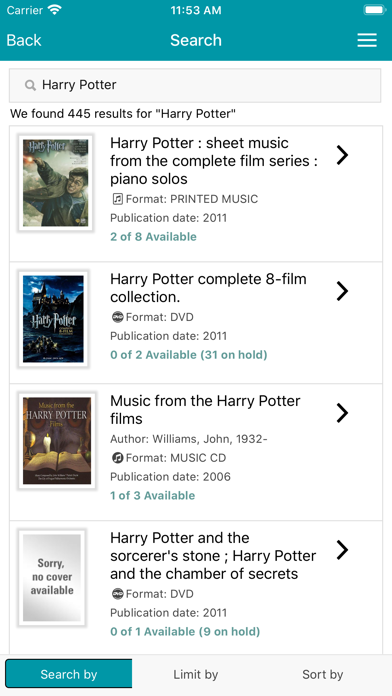
Task: Go Back to previous screen
Action: click(x=24, y=40)
